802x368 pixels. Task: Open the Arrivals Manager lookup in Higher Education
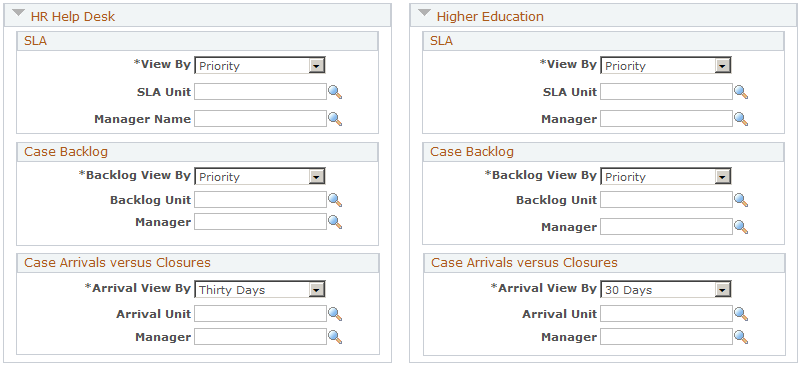(741, 337)
